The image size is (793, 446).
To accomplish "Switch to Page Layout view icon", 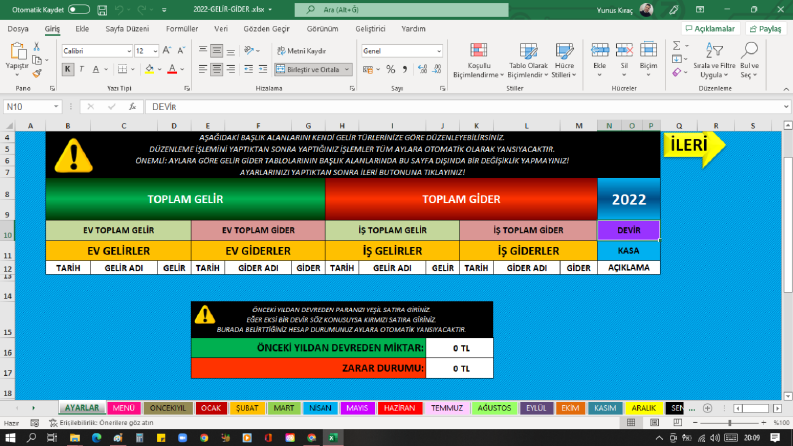I will coord(654,423).
